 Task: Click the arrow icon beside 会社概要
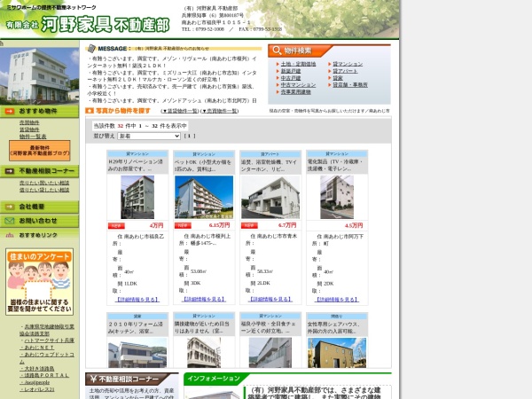10,207
